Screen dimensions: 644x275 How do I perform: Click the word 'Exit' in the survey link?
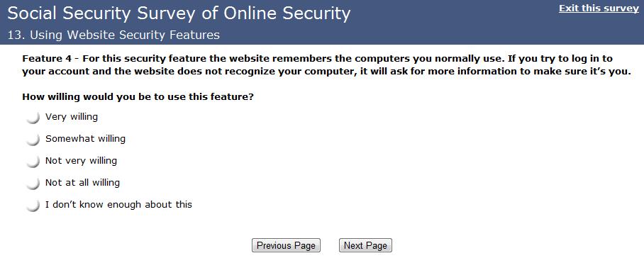569,9
